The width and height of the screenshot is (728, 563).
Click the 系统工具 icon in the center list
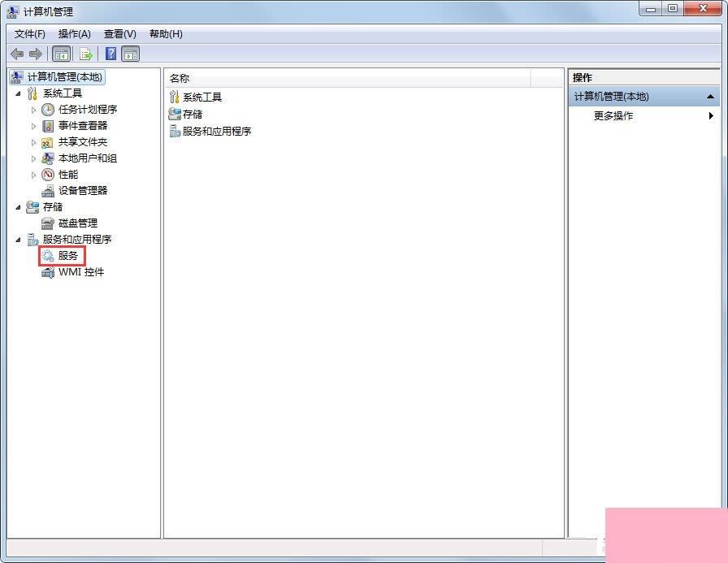coord(174,97)
